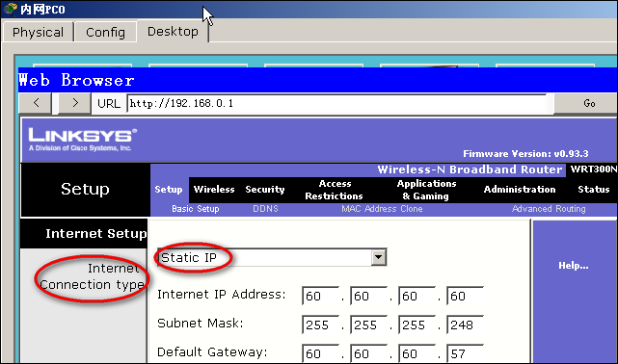Click the third Internet IP Address octet field
The image size is (618, 364).
tap(416, 296)
